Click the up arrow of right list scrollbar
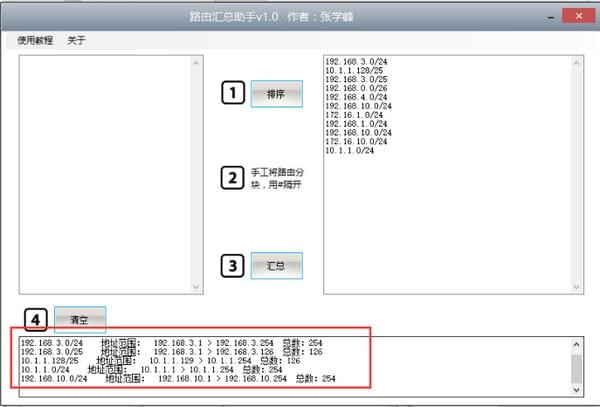The image size is (600, 407). point(576,63)
